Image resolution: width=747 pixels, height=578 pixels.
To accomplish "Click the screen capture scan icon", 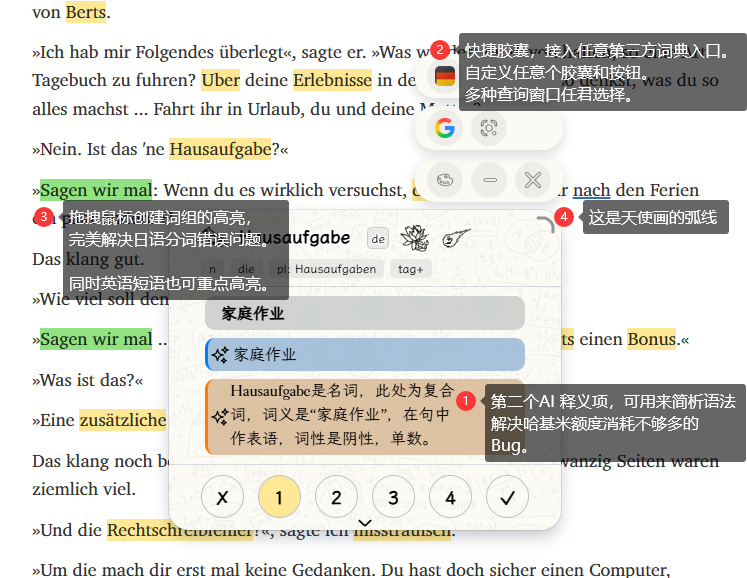I will [489, 128].
